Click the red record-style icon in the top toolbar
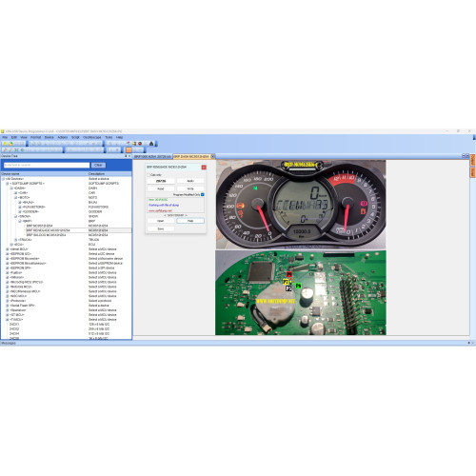The height and width of the screenshot is (476, 476). coord(140,144)
